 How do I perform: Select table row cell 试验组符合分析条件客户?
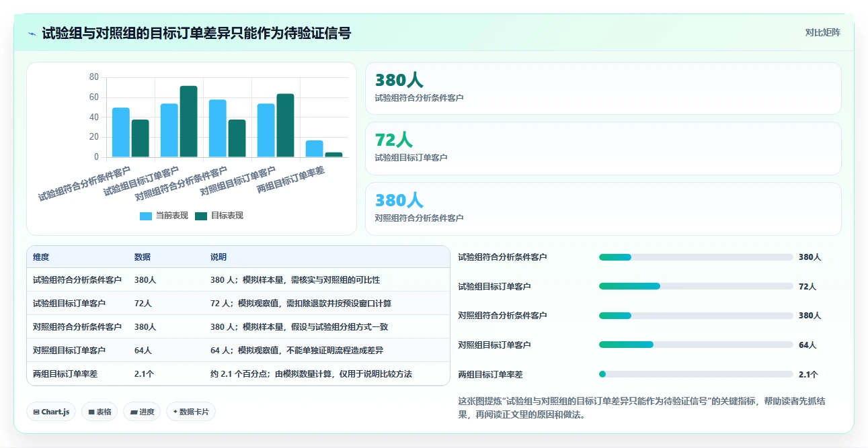(x=77, y=280)
